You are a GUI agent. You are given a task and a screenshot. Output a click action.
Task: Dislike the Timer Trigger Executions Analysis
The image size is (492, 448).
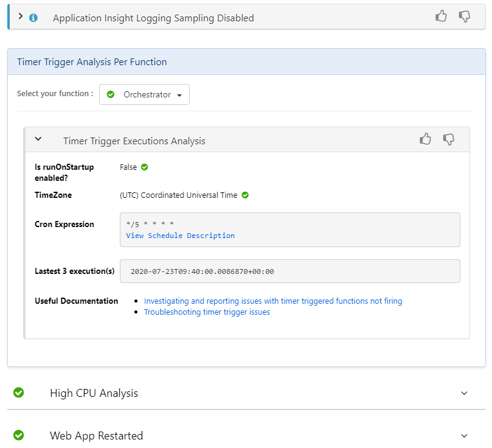tap(449, 139)
